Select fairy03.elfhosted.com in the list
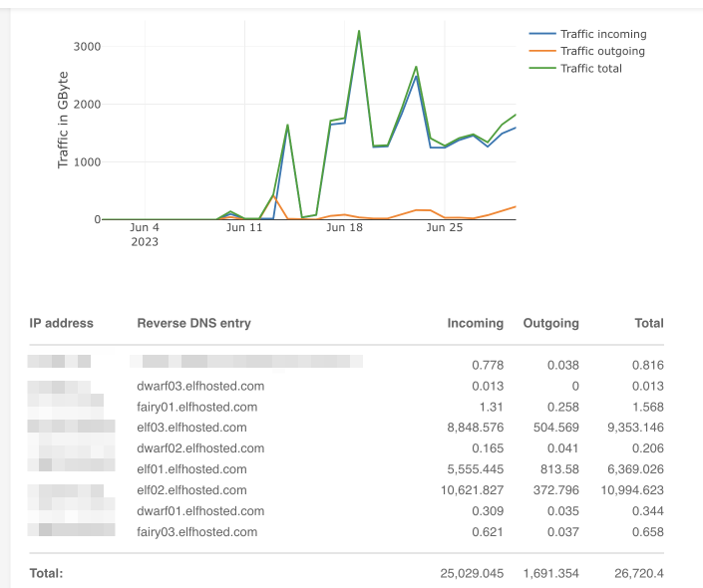The image size is (703, 588). pyautogui.click(x=196, y=532)
